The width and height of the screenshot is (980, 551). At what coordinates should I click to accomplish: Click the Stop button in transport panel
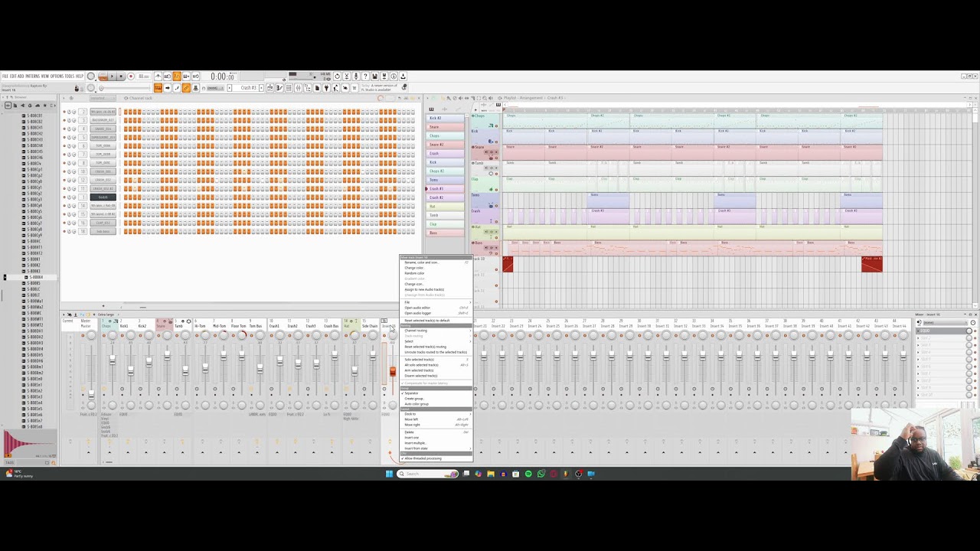(120, 76)
